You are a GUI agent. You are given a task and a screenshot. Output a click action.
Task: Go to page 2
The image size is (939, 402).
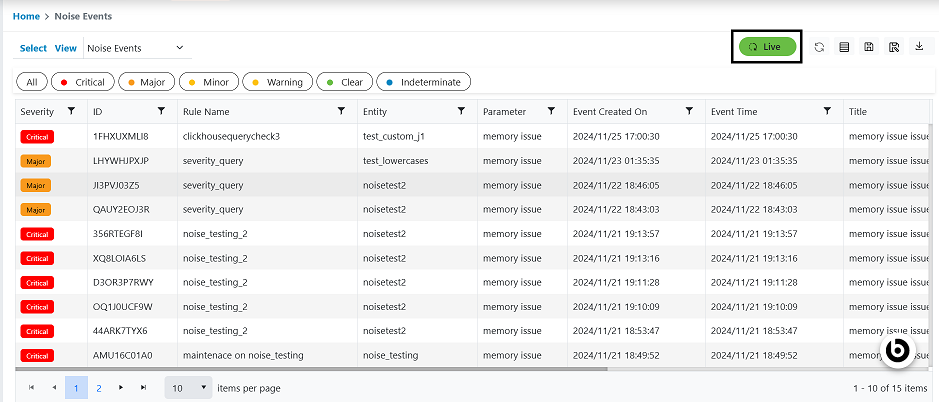pos(98,387)
